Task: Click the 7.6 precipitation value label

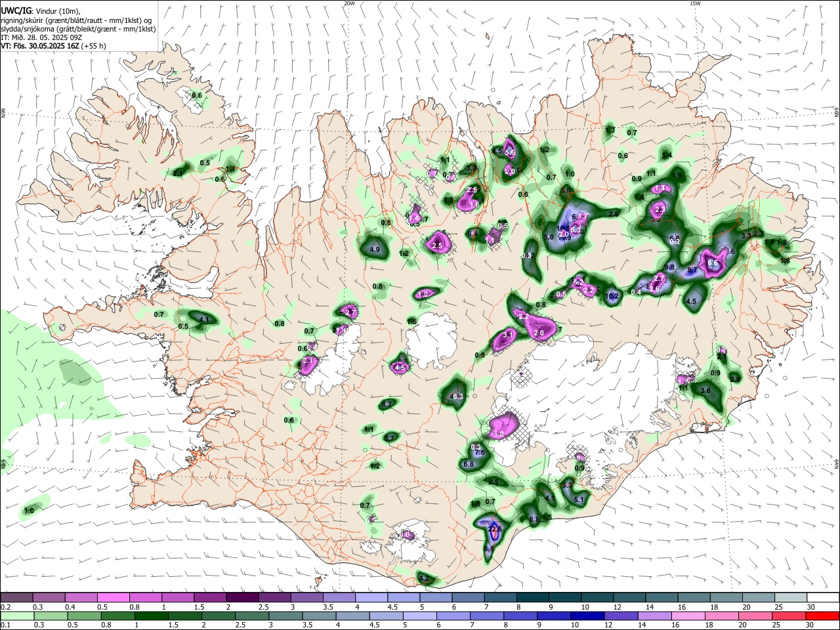Action: pos(480,452)
